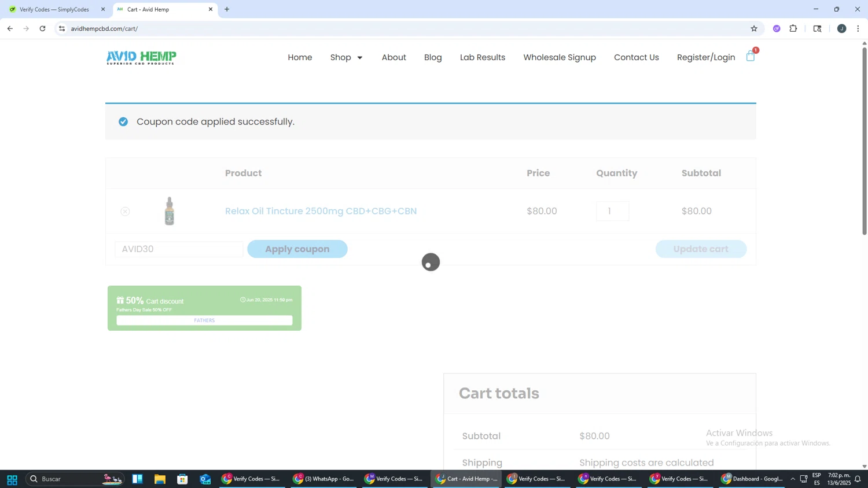Open Windows Start menu
The width and height of the screenshot is (868, 488).
click(x=12, y=479)
